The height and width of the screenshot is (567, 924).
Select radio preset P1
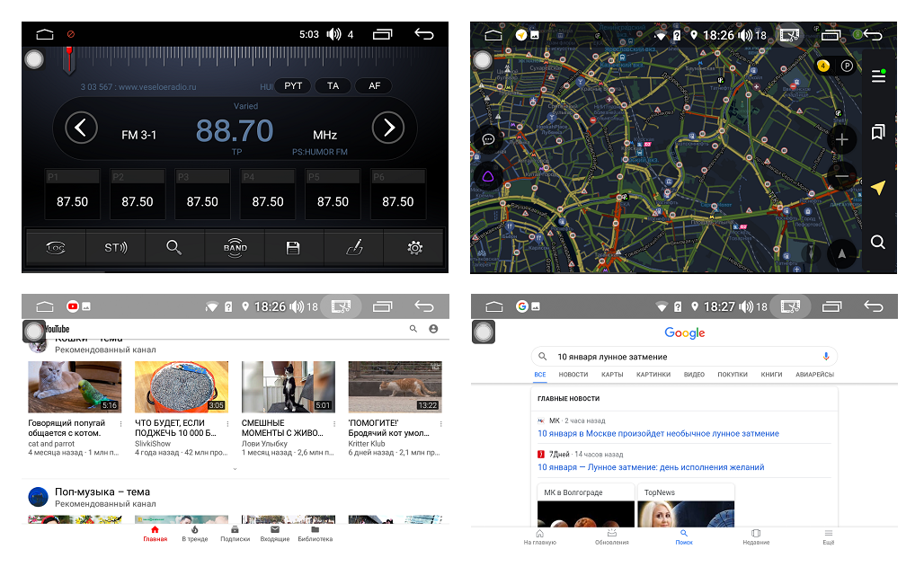coord(73,194)
